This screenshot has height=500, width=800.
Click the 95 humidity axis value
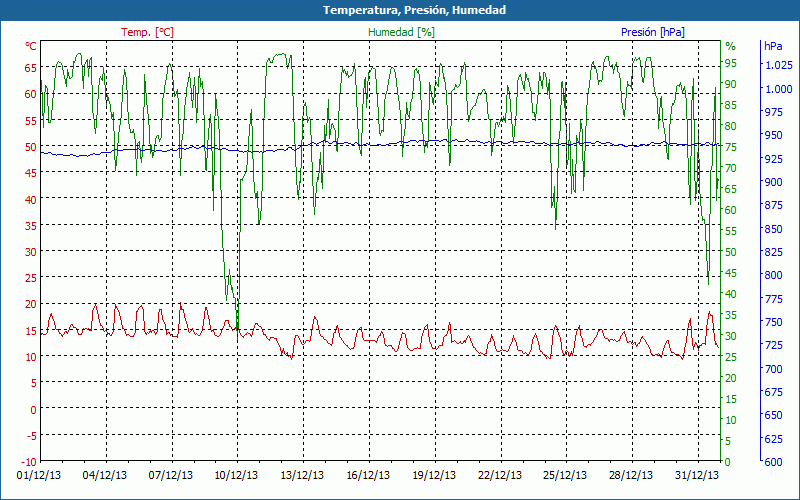(731, 63)
